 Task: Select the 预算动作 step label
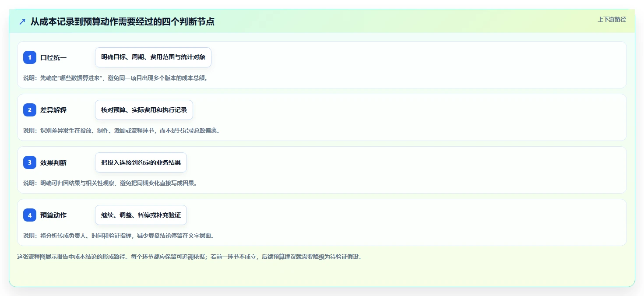coord(53,215)
